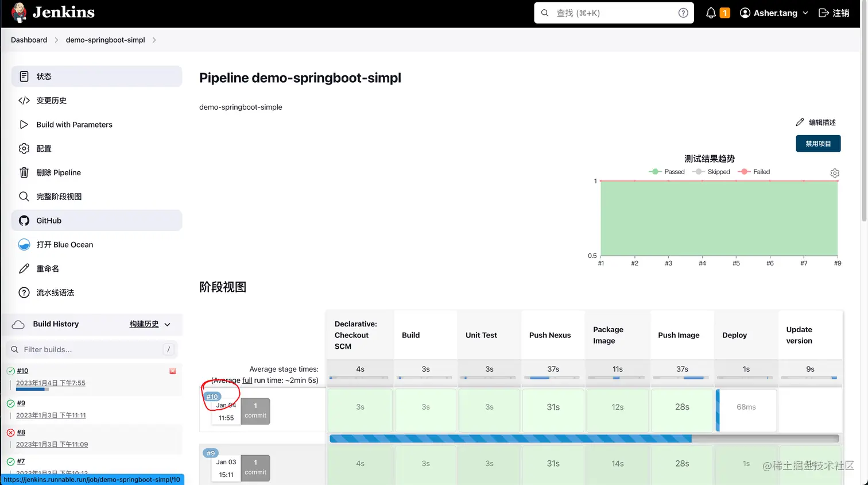Click the 状态 document icon in sidebar
Screen dimensions: 868x485
click(x=24, y=76)
